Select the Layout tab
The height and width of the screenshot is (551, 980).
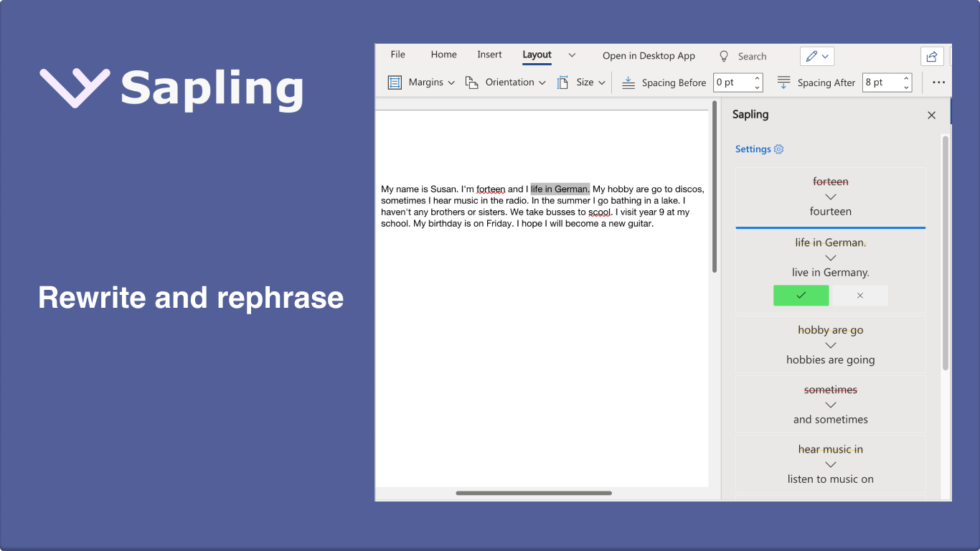537,55
